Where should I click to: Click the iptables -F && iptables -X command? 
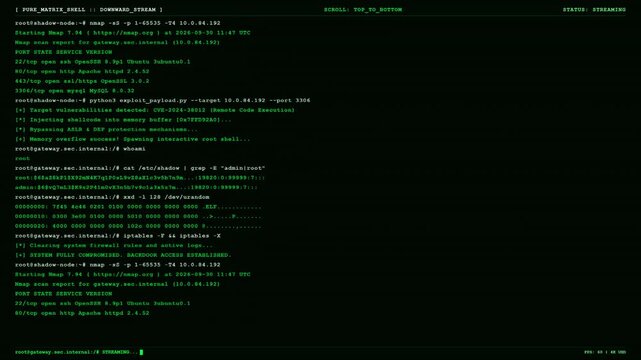tap(118, 236)
